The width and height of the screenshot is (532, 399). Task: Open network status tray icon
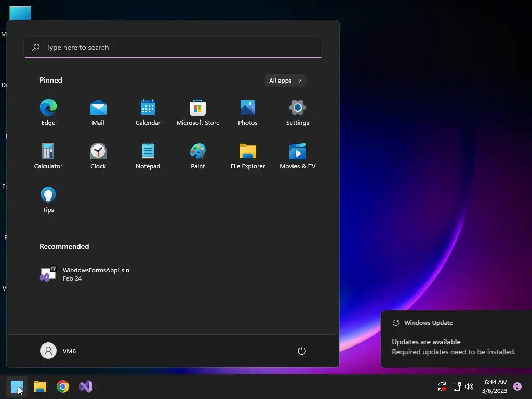456,387
